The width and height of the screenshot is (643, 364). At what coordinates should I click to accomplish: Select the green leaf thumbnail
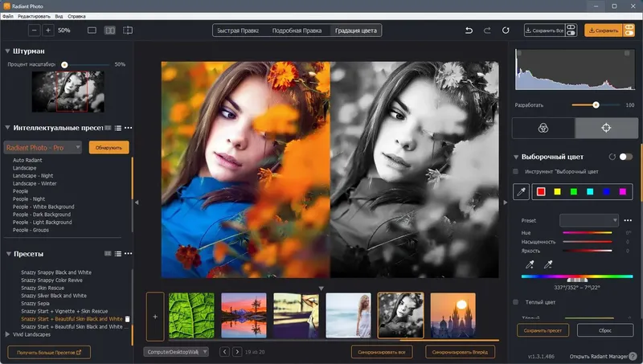(191, 315)
